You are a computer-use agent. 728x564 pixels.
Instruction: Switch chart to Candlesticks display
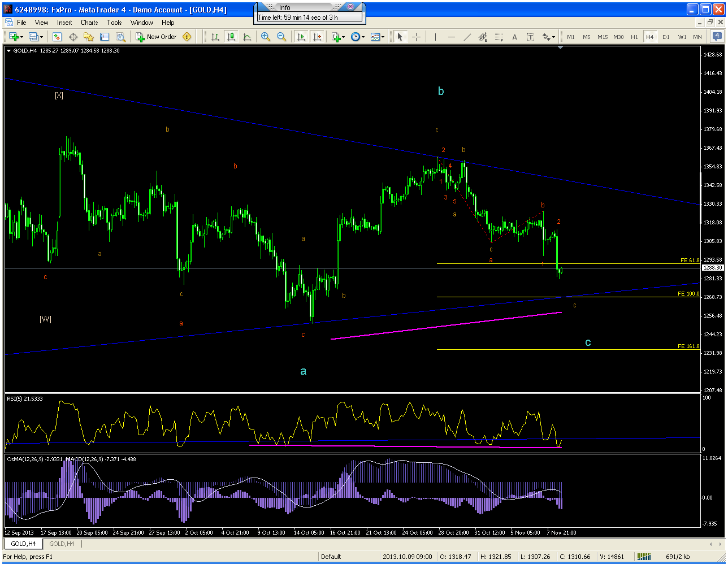click(231, 37)
